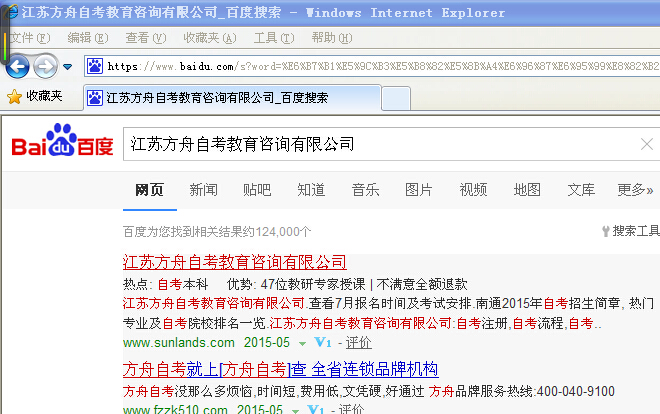This screenshot has height=414, width=660.
Task: Click the browser Forward arrow button
Action: (x=45, y=66)
